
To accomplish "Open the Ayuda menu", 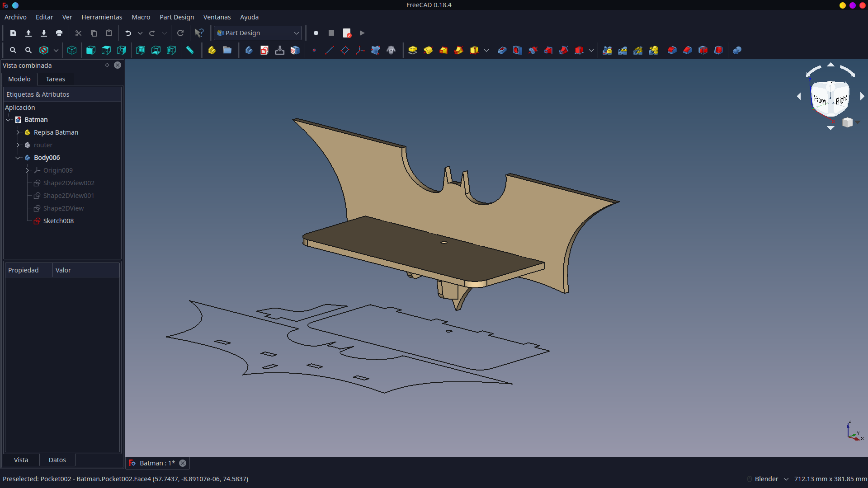I will click(x=249, y=17).
